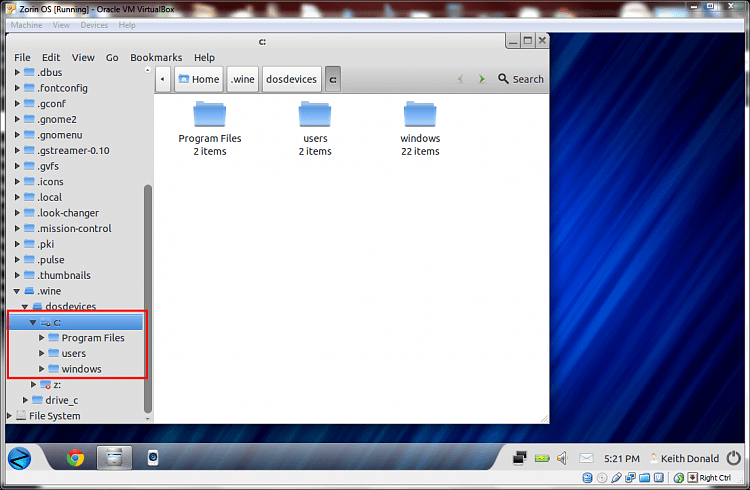
Task: Open the file manager Help menu
Action: [x=204, y=57]
